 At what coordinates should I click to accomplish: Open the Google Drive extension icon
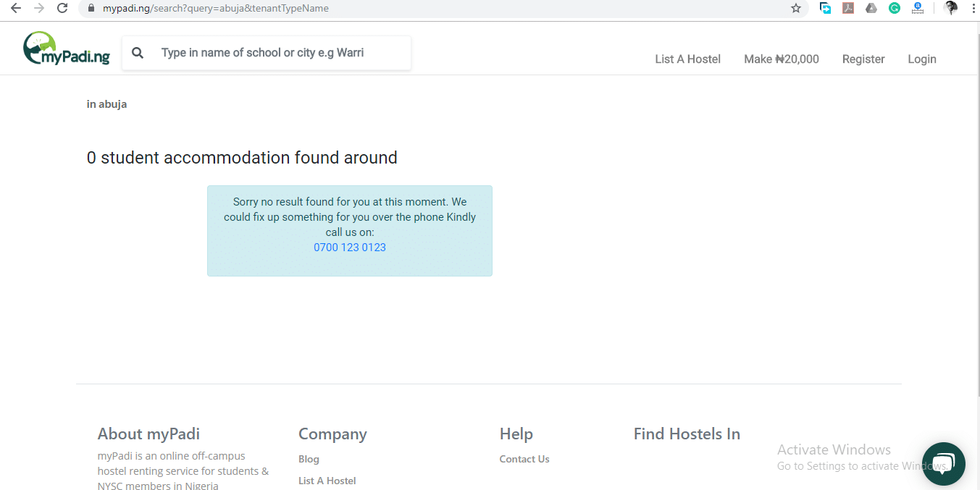871,9
